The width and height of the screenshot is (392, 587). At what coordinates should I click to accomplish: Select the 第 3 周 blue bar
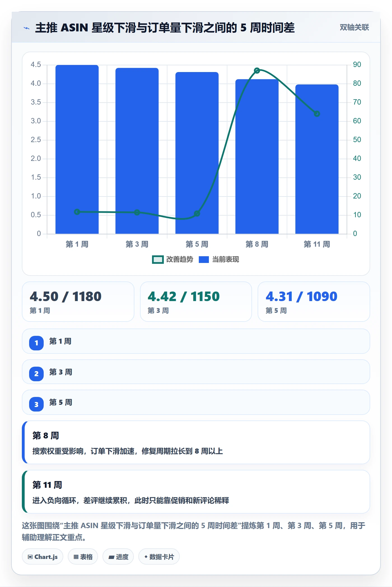click(137, 151)
